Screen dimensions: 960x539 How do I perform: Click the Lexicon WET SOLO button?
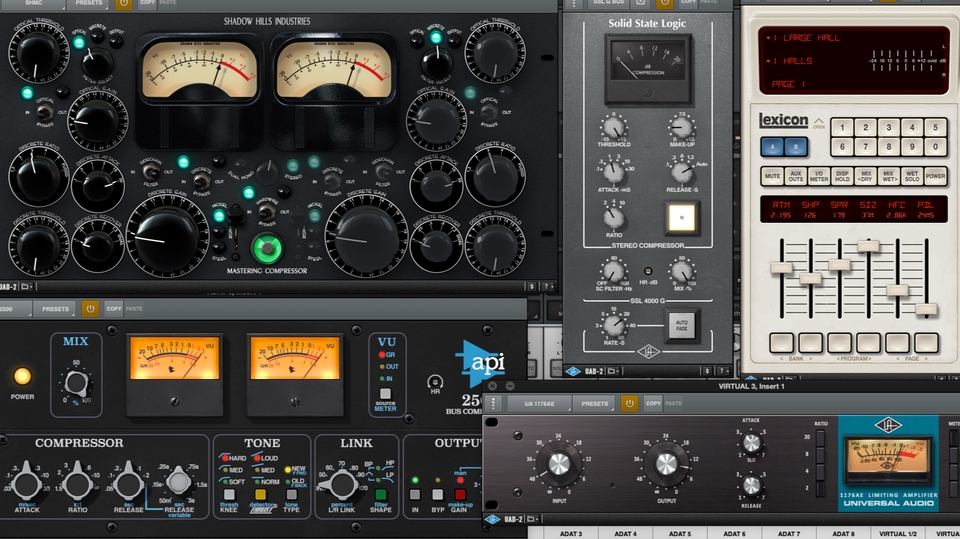(x=912, y=176)
